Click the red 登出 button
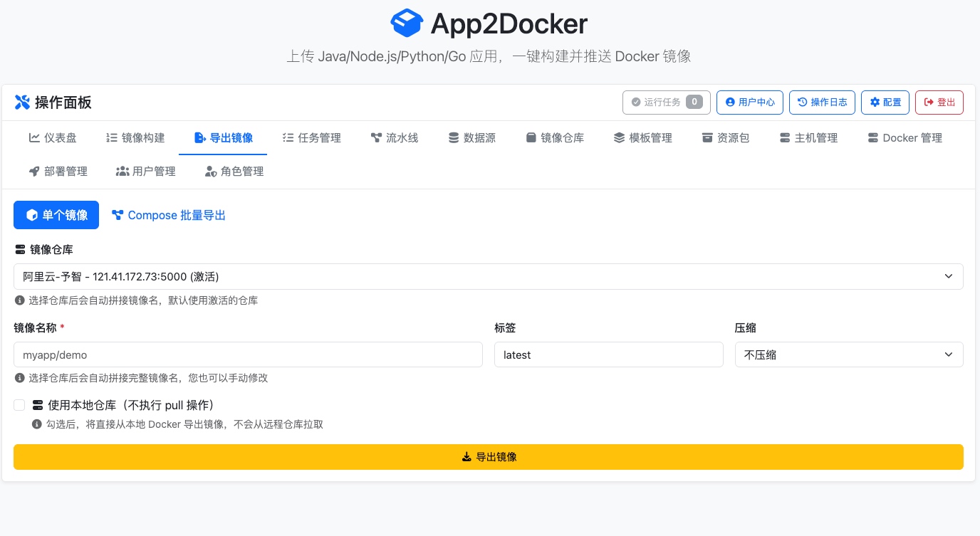The image size is (980, 536). point(939,103)
